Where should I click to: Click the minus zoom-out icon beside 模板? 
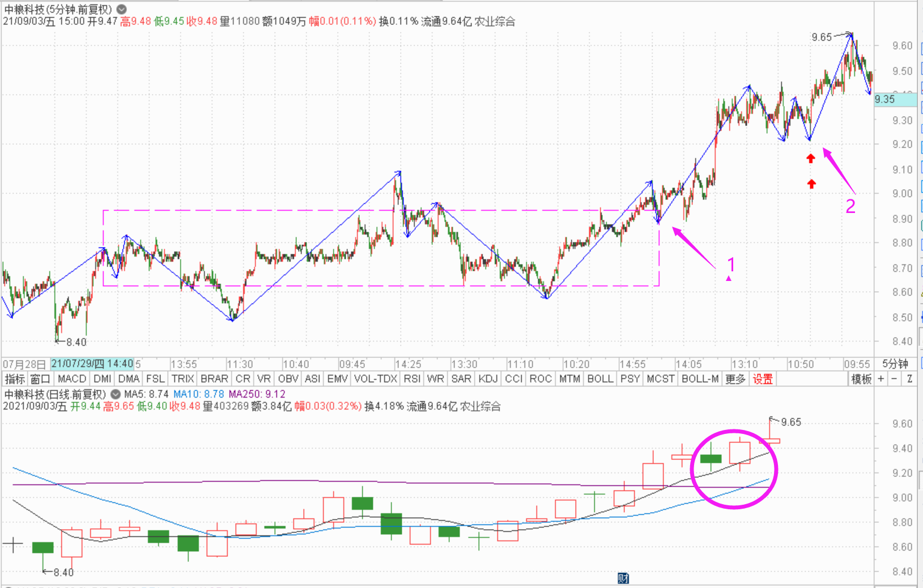tap(895, 379)
